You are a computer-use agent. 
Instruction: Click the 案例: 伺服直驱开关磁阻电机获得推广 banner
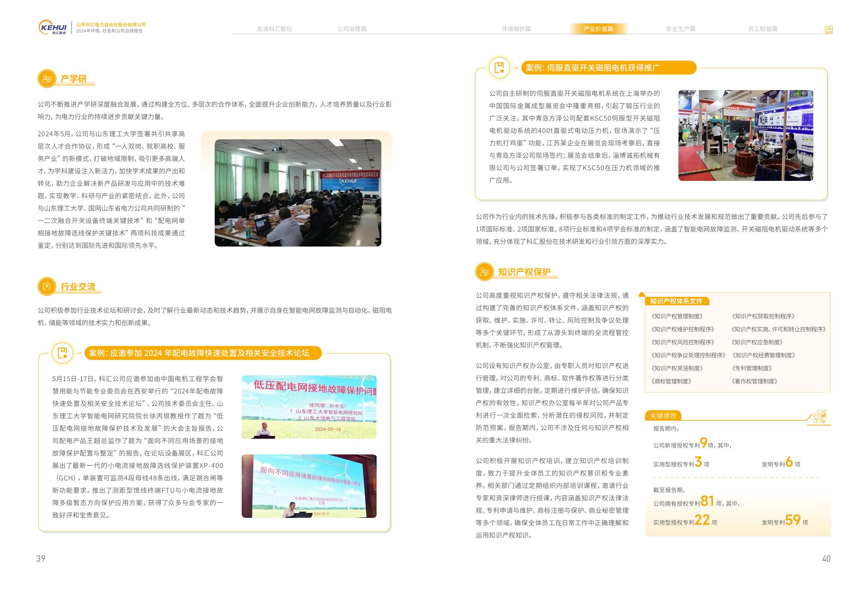(x=608, y=67)
